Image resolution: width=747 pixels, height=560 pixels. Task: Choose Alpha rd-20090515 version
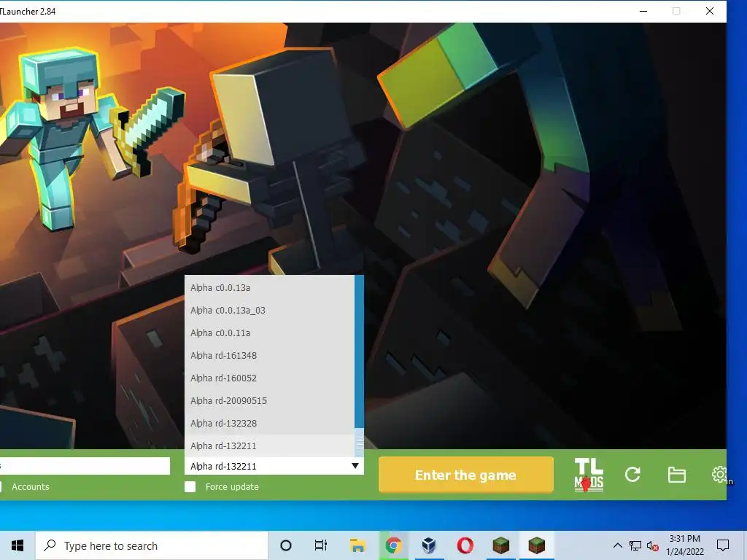270,400
